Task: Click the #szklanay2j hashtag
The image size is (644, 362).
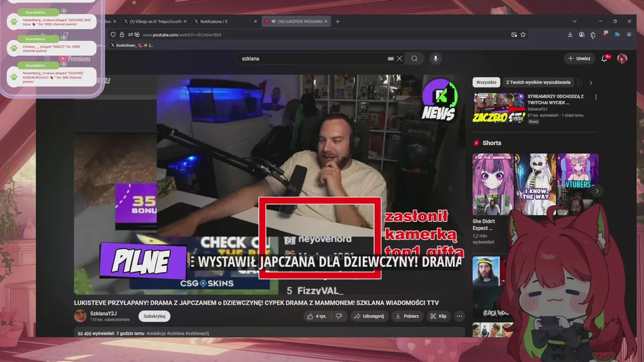Action: pyautogui.click(x=197, y=333)
